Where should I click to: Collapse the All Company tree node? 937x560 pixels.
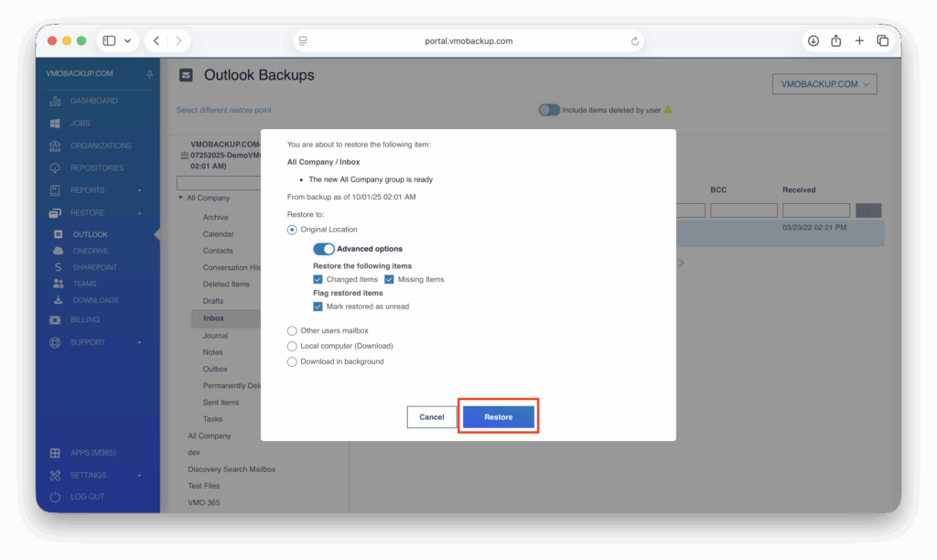(180, 199)
